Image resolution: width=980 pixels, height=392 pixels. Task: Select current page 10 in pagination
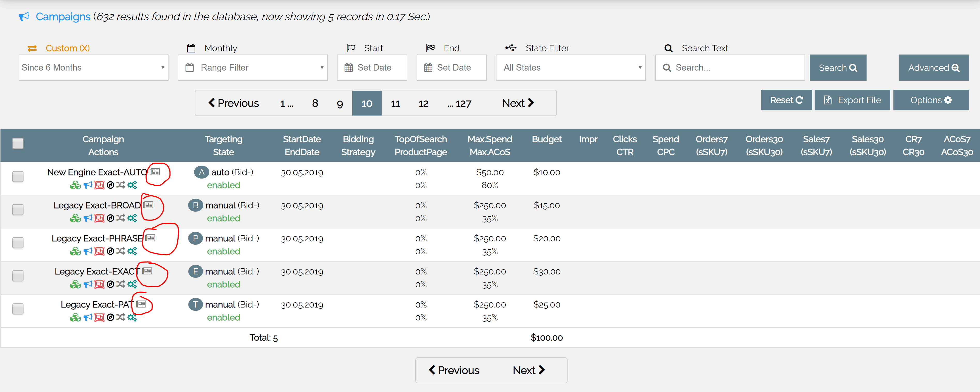[x=367, y=103]
